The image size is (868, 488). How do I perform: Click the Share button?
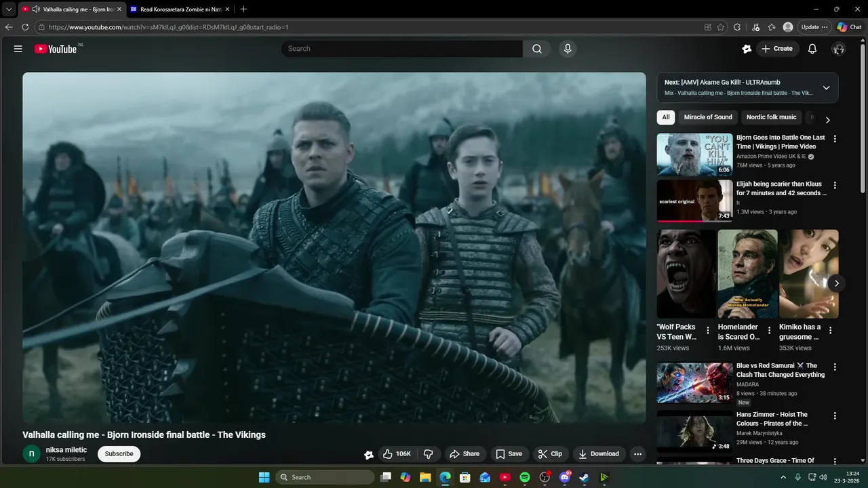pyautogui.click(x=465, y=454)
